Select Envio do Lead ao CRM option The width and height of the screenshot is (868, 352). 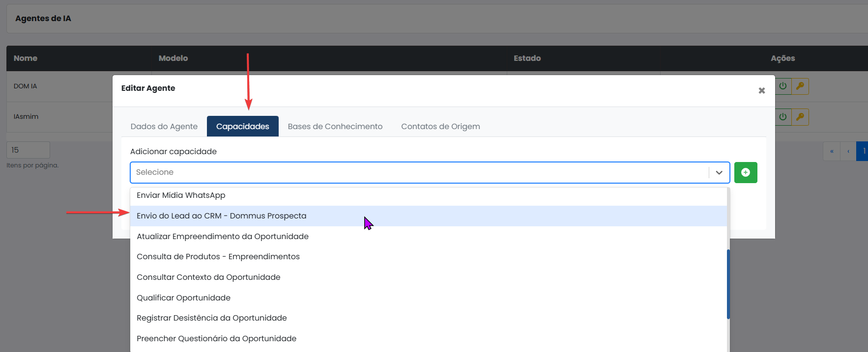coord(429,216)
